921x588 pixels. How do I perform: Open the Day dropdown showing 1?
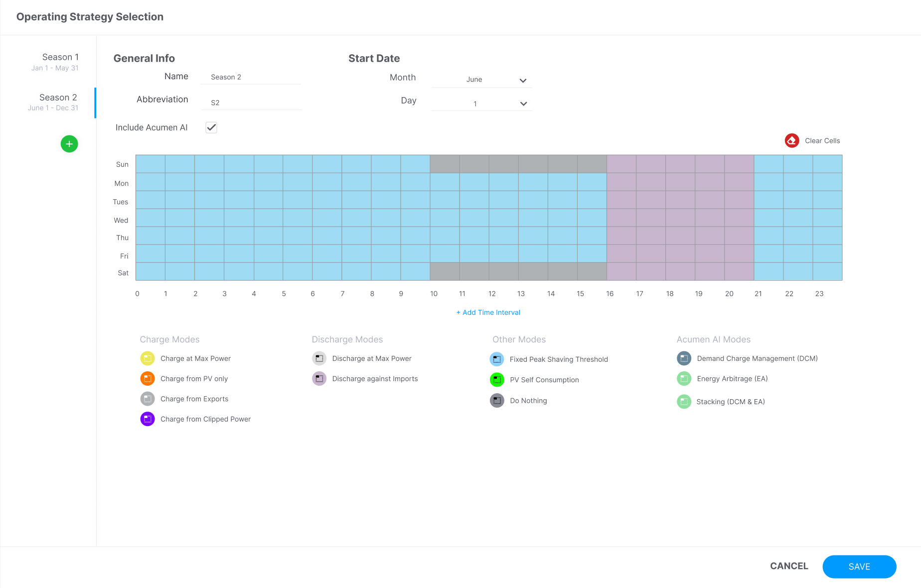(x=480, y=103)
